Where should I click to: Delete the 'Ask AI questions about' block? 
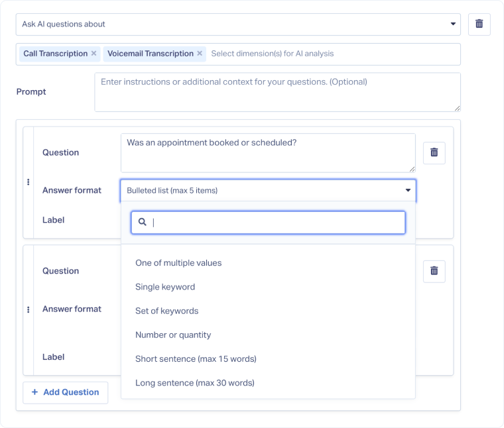click(479, 25)
